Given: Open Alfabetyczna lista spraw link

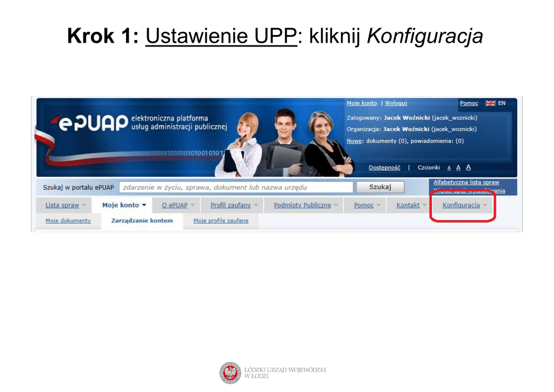Looking at the screenshot, I should pos(466,183).
